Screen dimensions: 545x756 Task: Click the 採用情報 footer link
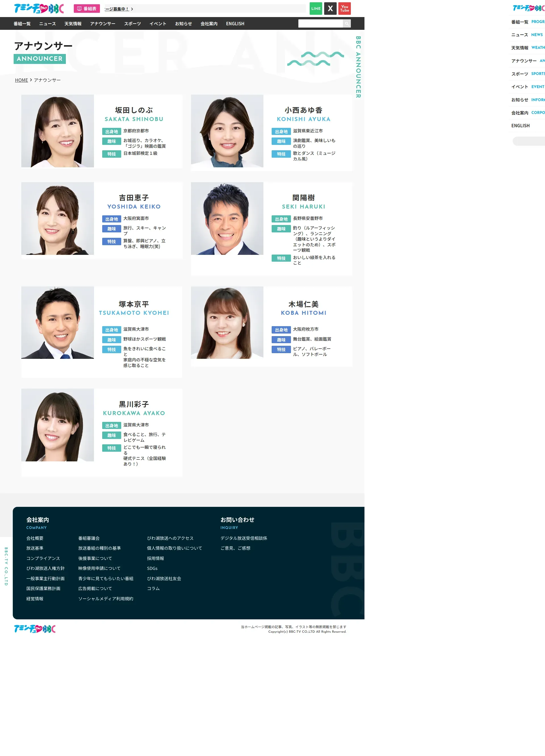tap(155, 558)
